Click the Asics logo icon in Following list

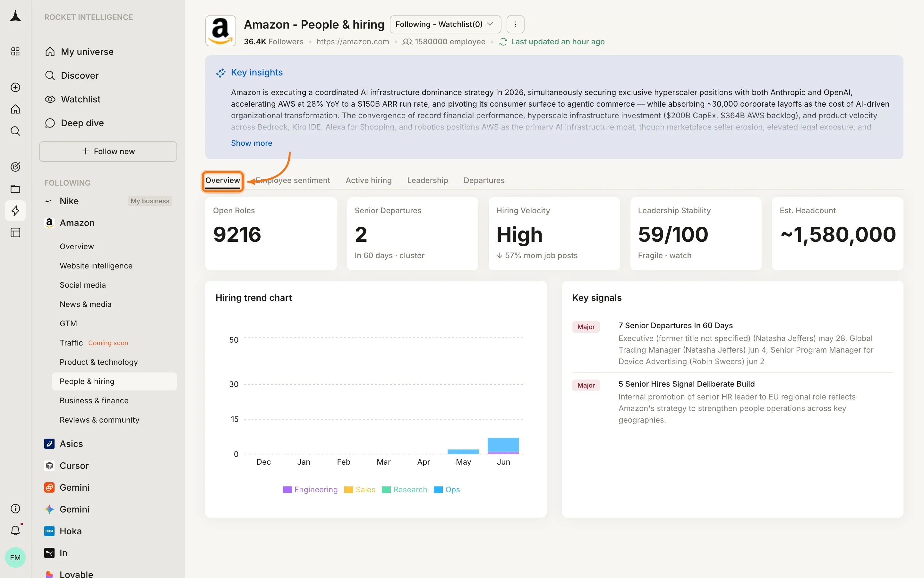[x=49, y=444]
